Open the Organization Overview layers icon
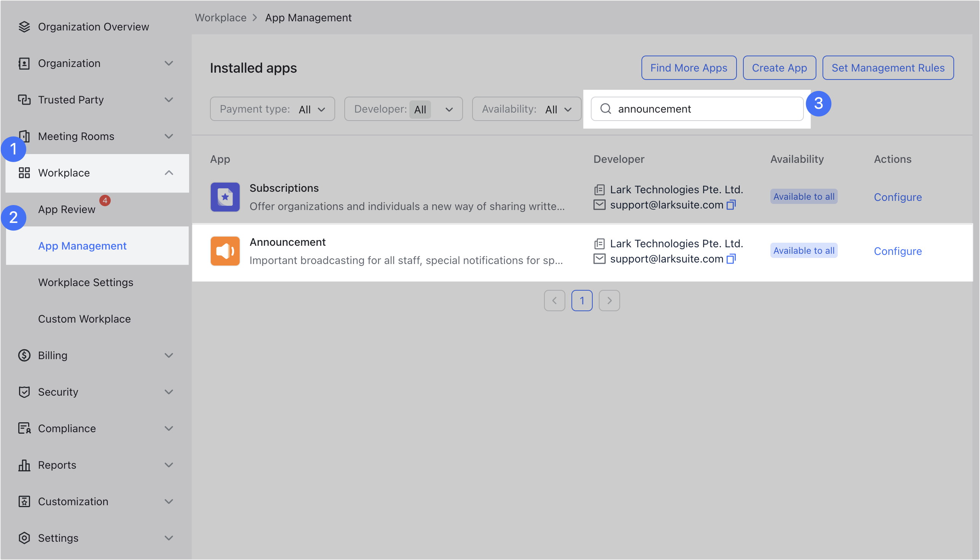The image size is (980, 560). click(x=24, y=27)
